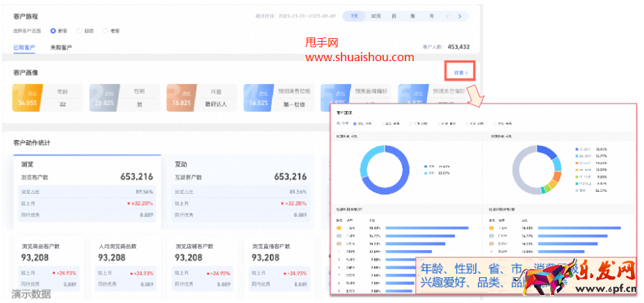Choose the 月 time granularity

pos(431,17)
